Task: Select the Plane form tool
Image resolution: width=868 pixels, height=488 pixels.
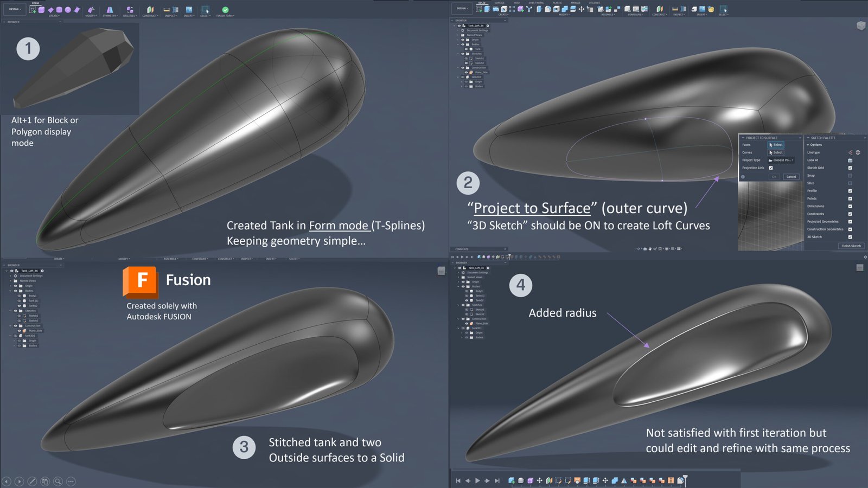Action: [50, 10]
